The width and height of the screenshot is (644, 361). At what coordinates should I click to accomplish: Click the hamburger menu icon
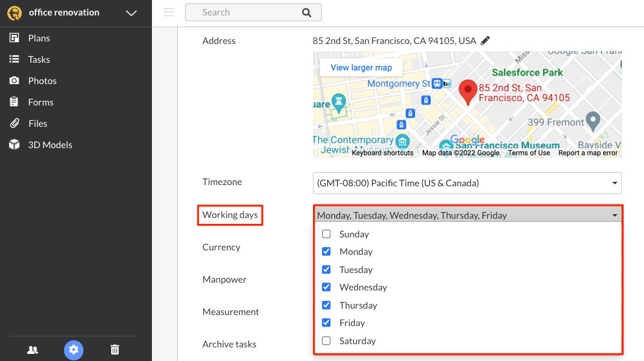click(169, 12)
